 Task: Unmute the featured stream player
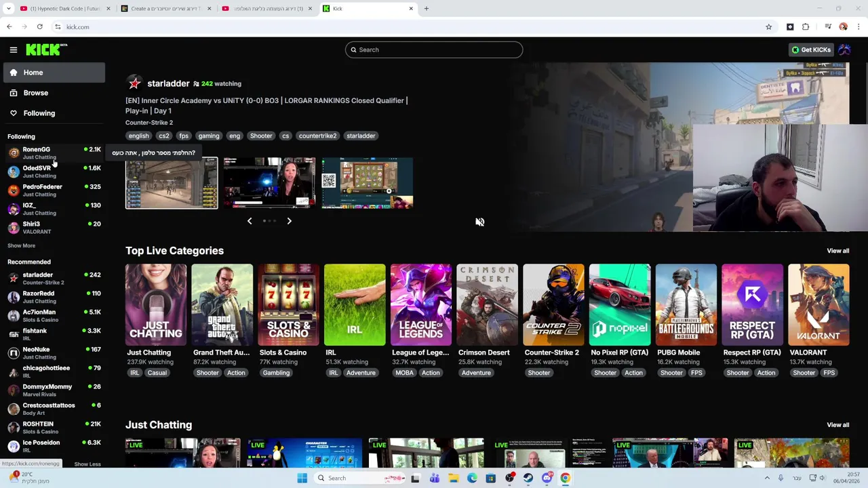tap(479, 222)
